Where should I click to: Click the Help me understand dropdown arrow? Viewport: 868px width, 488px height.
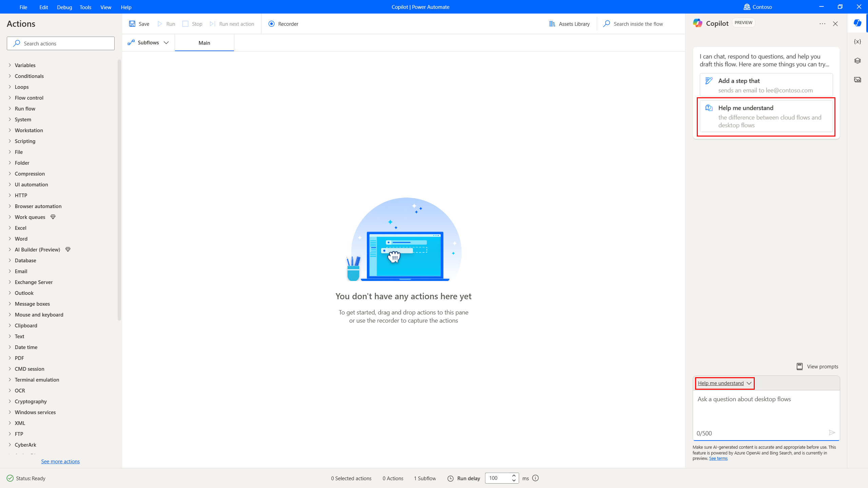click(749, 383)
